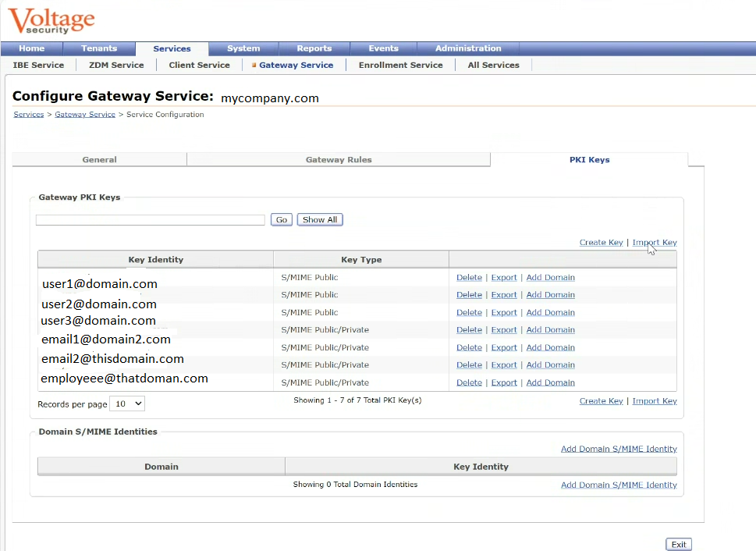756x551 pixels.
Task: Select the PKI Keys tab
Action: coord(589,160)
